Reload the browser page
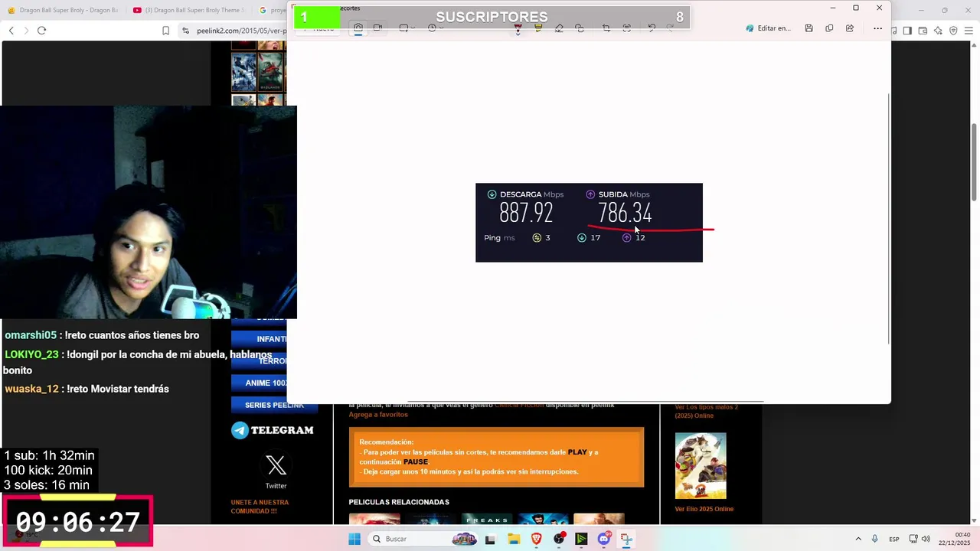 (41, 30)
